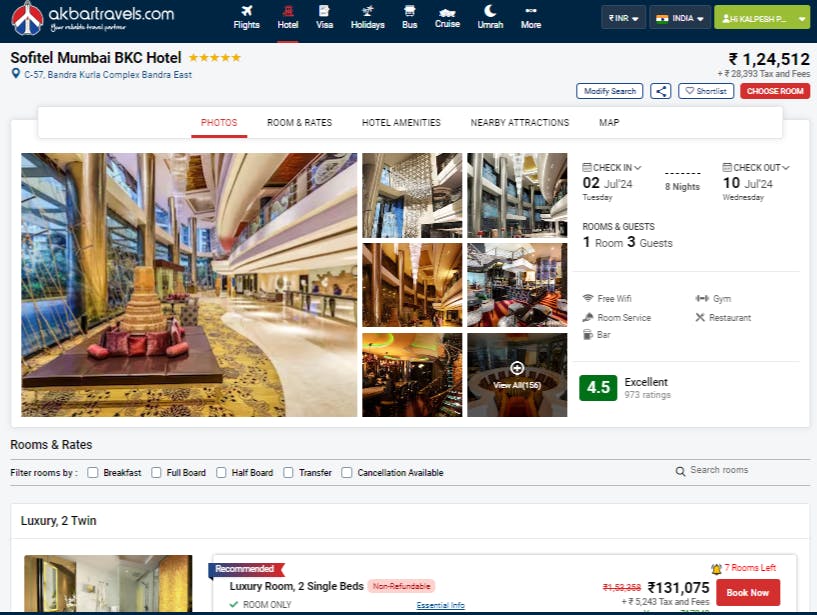Click the Gym amenity icon
The width and height of the screenshot is (817, 615).
[x=702, y=298]
